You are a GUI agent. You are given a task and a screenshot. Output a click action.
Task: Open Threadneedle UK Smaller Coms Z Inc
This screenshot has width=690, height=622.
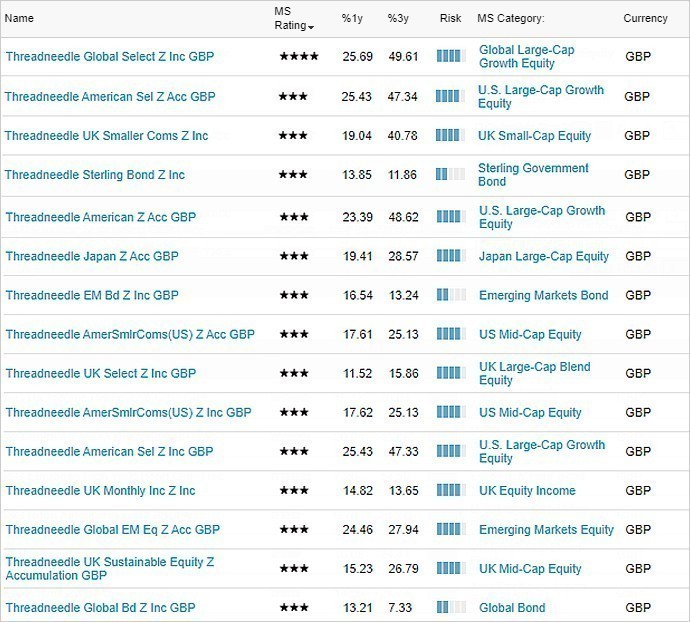pyautogui.click(x=106, y=136)
